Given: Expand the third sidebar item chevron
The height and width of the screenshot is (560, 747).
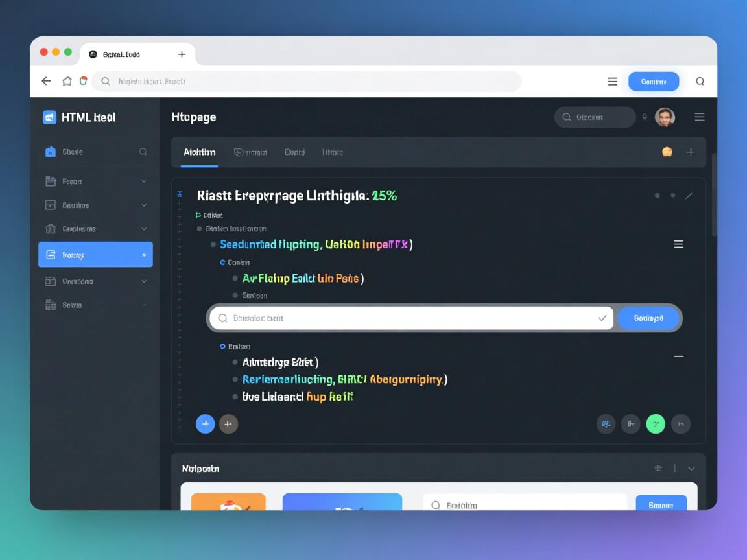Looking at the screenshot, I should [144, 205].
